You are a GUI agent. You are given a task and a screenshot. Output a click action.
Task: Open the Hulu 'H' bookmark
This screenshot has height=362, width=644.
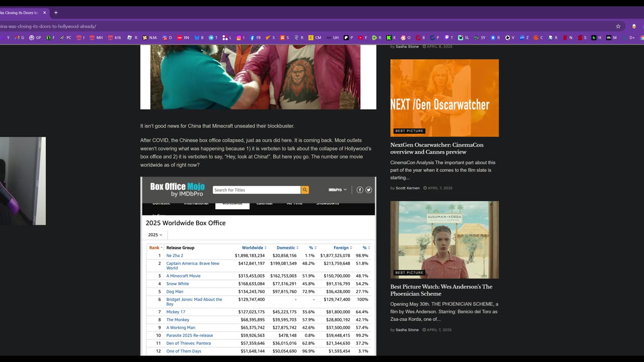(x=597, y=38)
